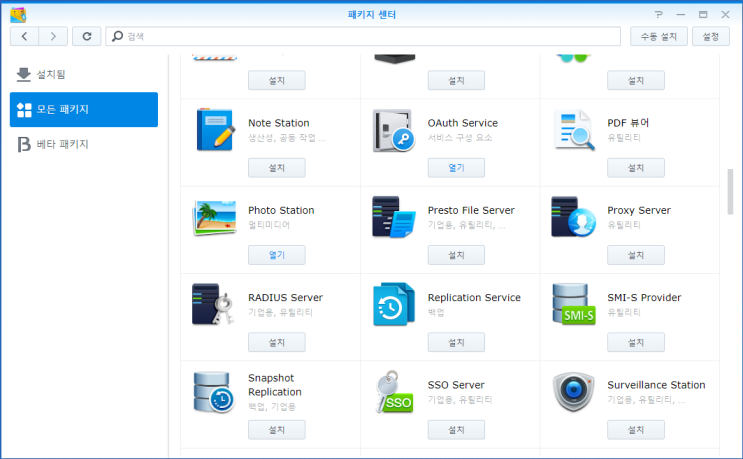Click the RADIUS Server keys icon
This screenshot has height=459, width=743.
(213, 304)
